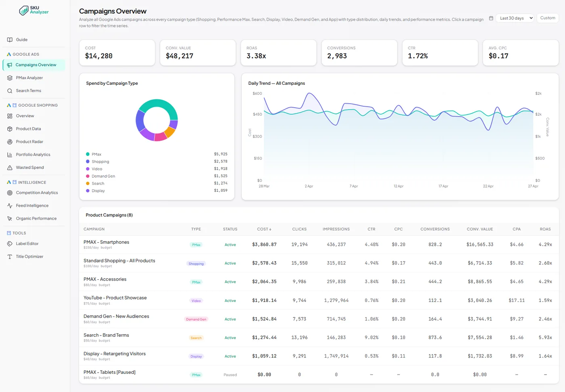
Task: Click the Paused status label
Action: pos(230,375)
